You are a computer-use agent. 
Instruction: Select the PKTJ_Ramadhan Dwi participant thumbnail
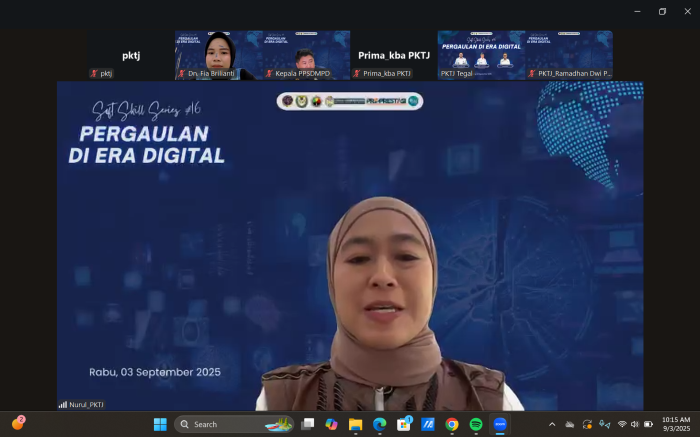569,55
